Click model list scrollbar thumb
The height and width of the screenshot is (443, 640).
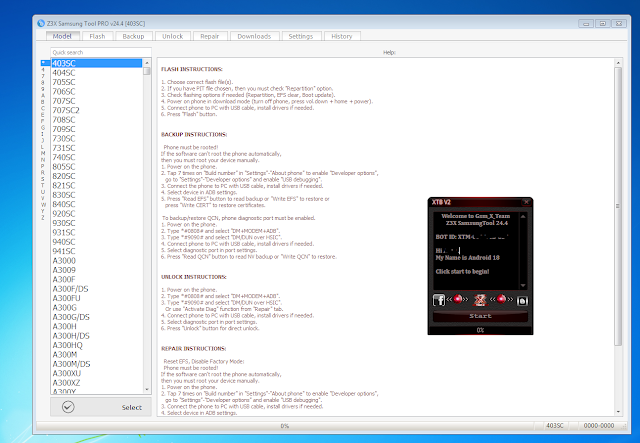[x=147, y=71]
